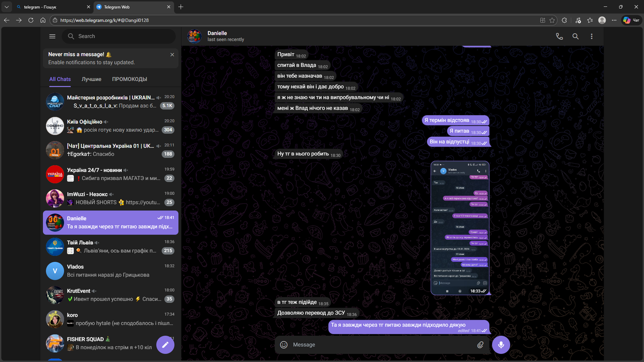
Task: Open Україна 24/7 - новини channel
Action: (111, 174)
